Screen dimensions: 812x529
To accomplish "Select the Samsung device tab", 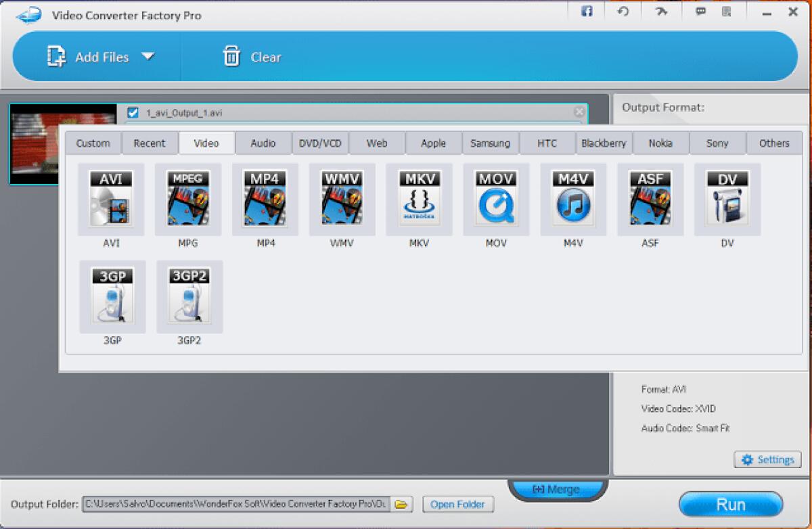I will click(490, 143).
